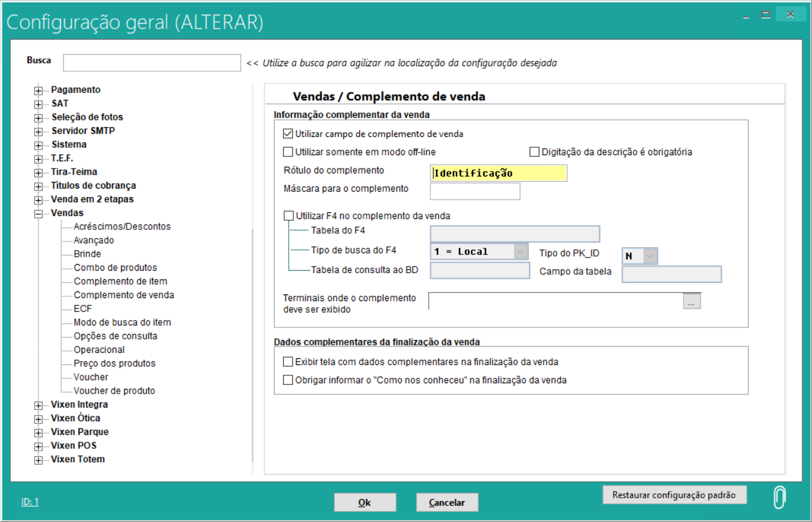Open Preço dos produtos settings
Screen dimensions: 812x522
(114, 364)
